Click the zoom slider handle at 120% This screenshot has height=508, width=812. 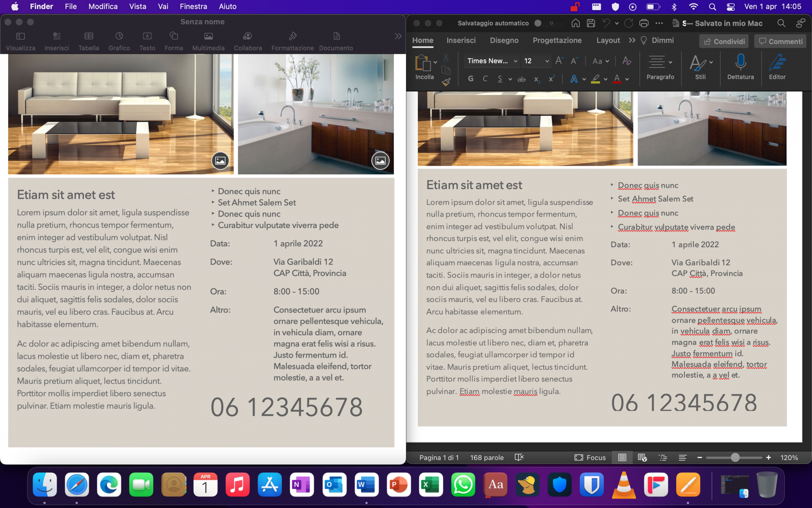pyautogui.click(x=735, y=458)
